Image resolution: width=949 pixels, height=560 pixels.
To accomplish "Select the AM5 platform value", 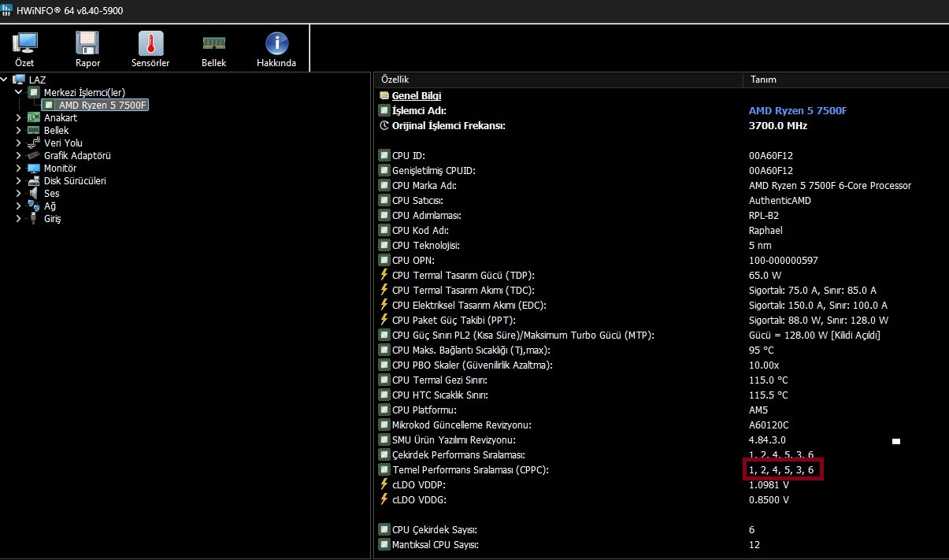I will (758, 410).
